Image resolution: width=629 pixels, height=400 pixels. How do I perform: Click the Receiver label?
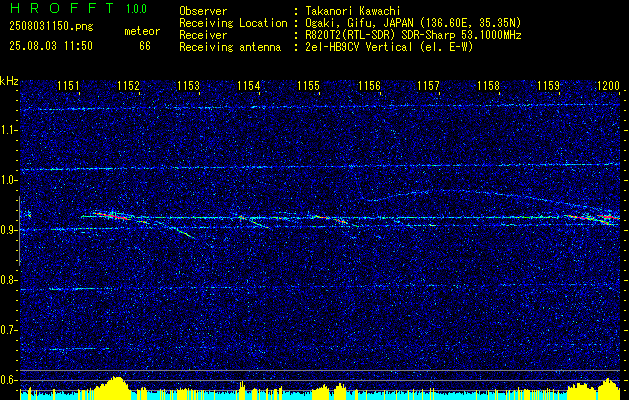click(203, 35)
